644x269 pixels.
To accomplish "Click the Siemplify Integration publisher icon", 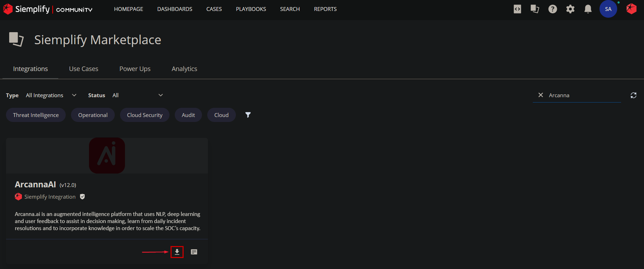I will point(18,197).
